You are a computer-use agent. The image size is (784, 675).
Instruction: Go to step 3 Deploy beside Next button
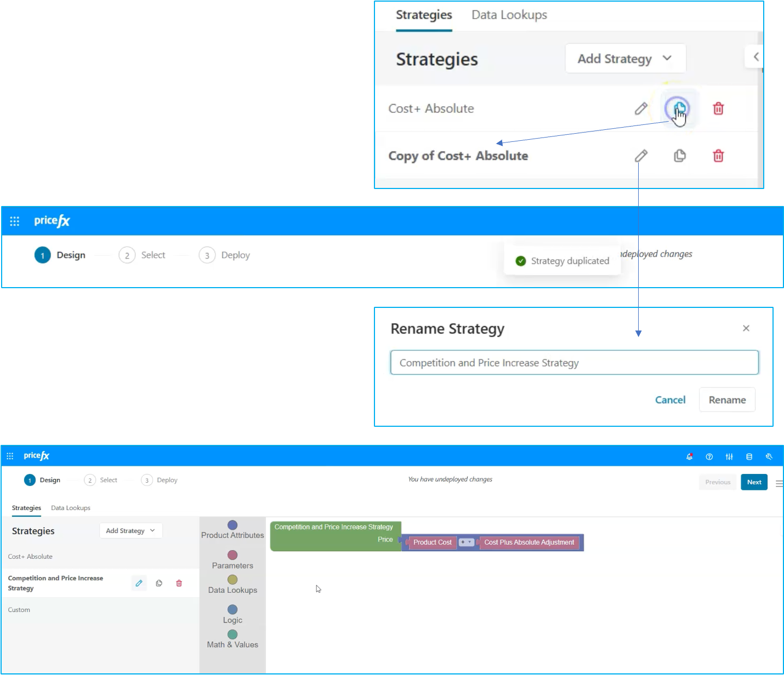pyautogui.click(x=160, y=480)
